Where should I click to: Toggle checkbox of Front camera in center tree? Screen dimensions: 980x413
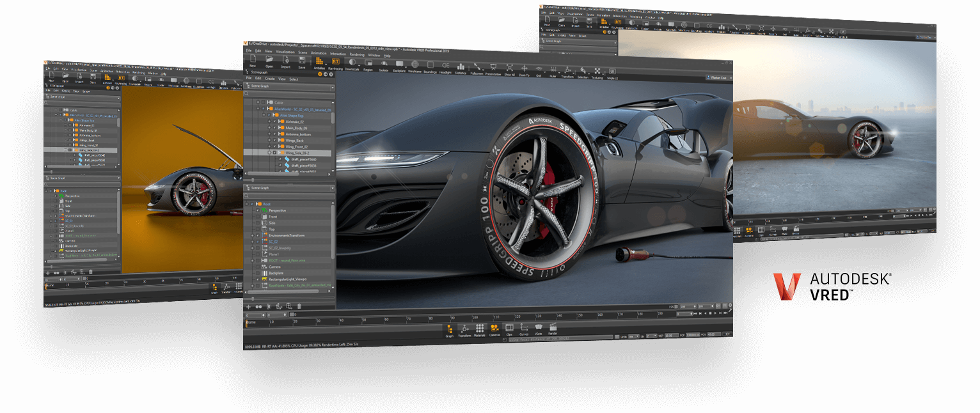[258, 217]
